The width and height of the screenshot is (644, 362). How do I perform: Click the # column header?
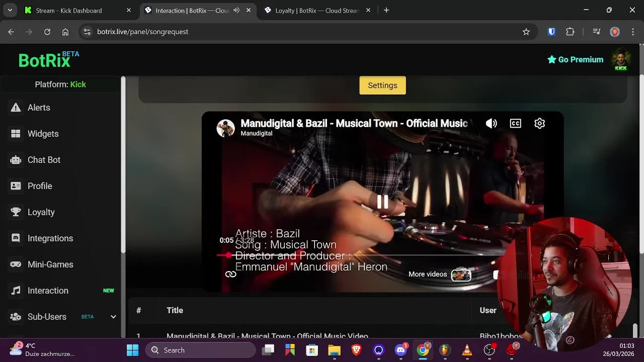[138, 310]
